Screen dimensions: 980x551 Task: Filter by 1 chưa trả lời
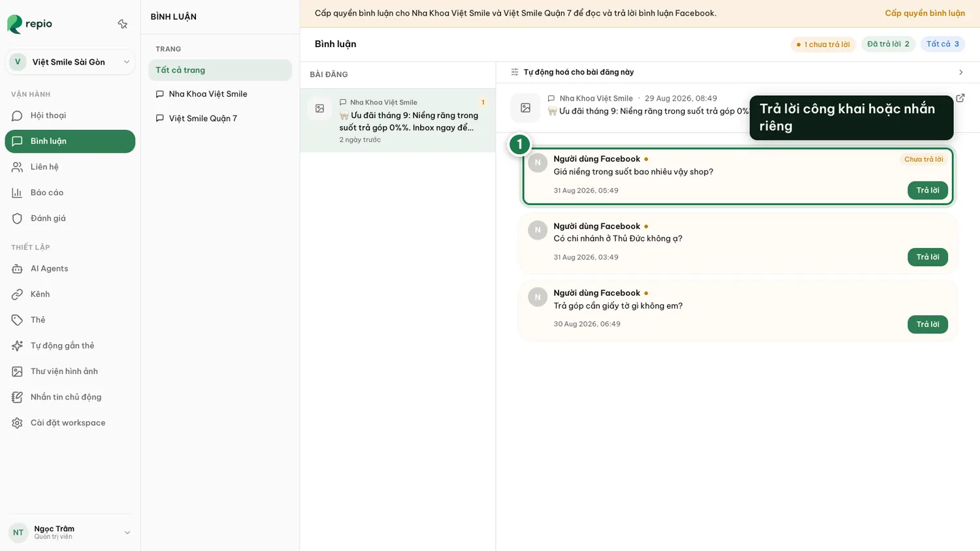tap(823, 44)
